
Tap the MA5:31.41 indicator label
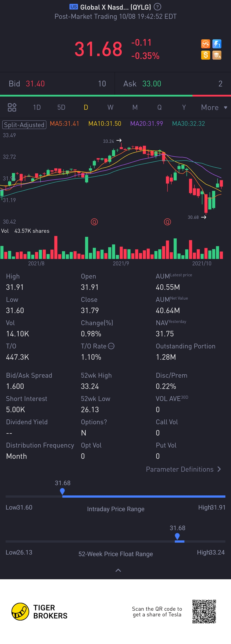[64, 124]
